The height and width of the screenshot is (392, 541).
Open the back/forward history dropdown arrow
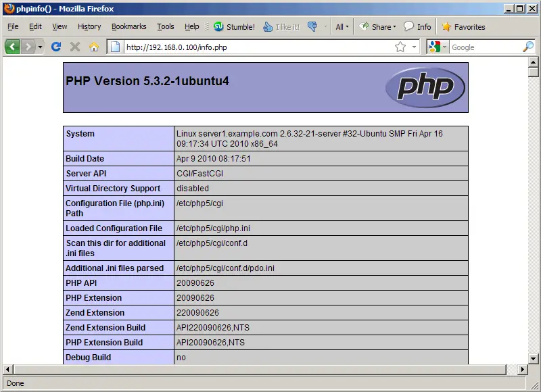pyautogui.click(x=40, y=47)
